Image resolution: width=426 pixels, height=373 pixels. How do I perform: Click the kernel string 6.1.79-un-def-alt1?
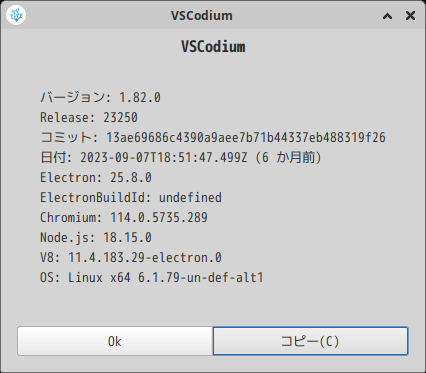tap(201, 277)
